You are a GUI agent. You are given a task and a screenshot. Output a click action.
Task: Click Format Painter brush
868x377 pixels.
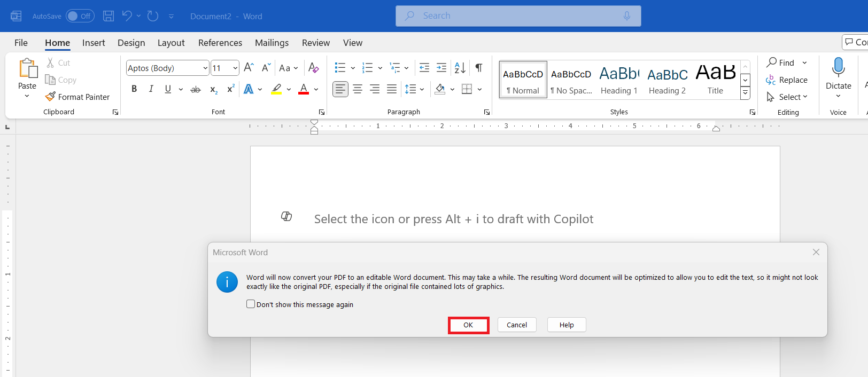tap(77, 97)
